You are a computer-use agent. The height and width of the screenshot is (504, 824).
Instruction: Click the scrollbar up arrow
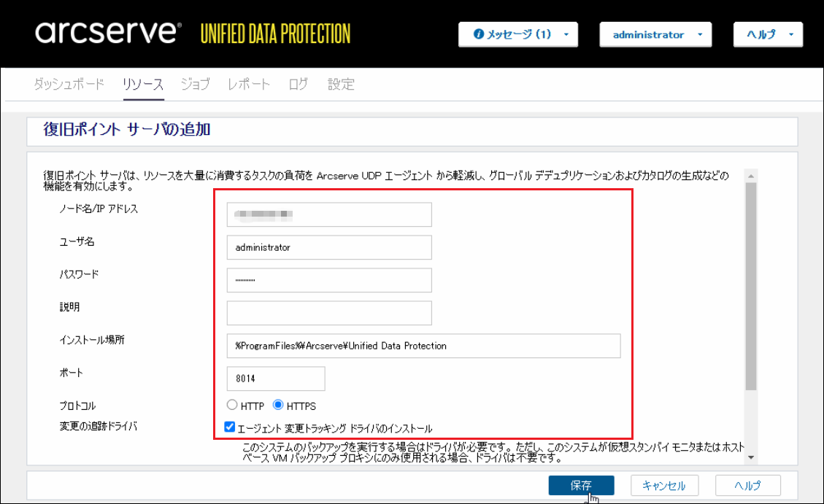pyautogui.click(x=751, y=176)
